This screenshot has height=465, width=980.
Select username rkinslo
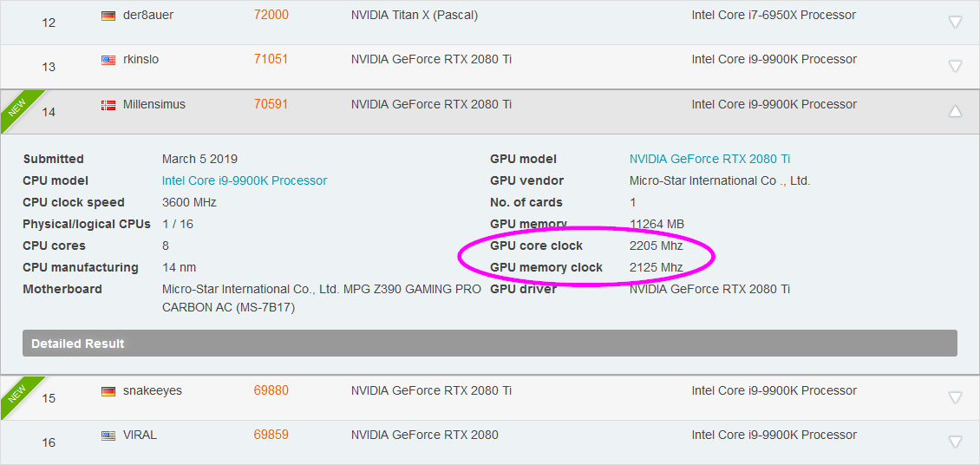[140, 59]
